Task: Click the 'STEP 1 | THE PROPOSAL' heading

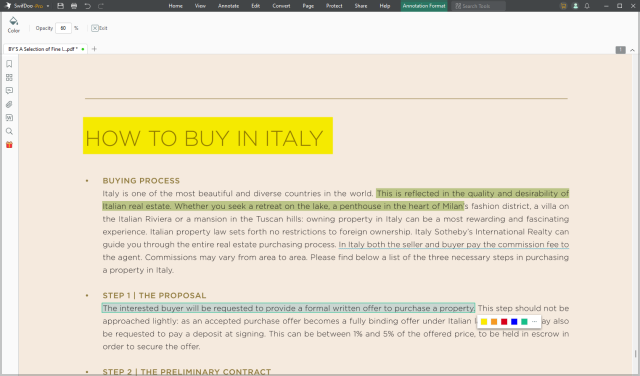Action: pos(154,295)
